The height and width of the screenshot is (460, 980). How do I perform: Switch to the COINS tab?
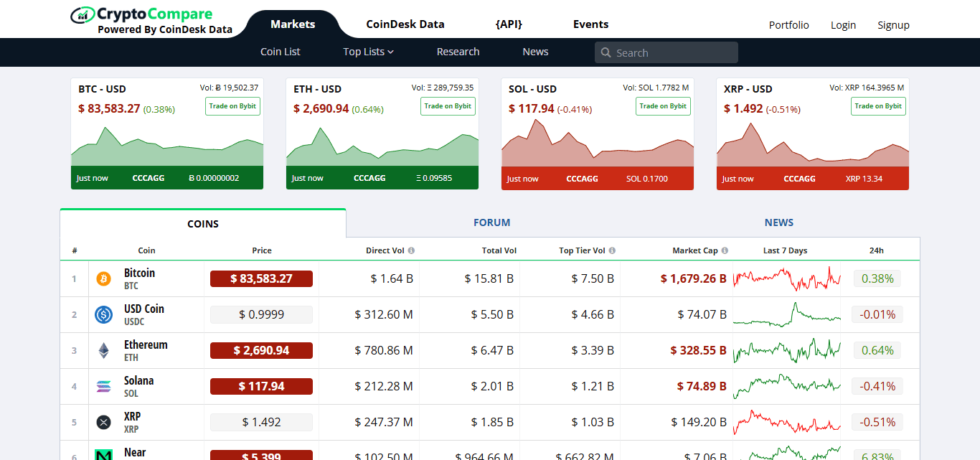tap(203, 223)
